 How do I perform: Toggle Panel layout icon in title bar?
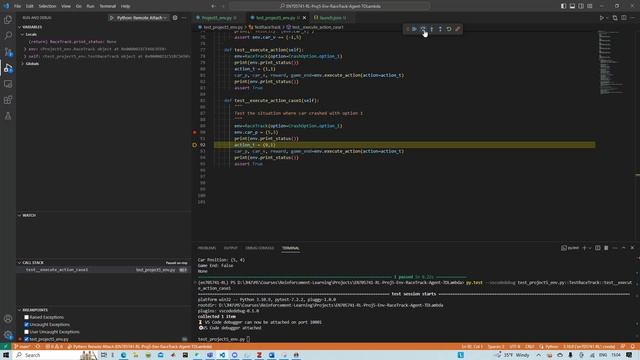pos(572,6)
